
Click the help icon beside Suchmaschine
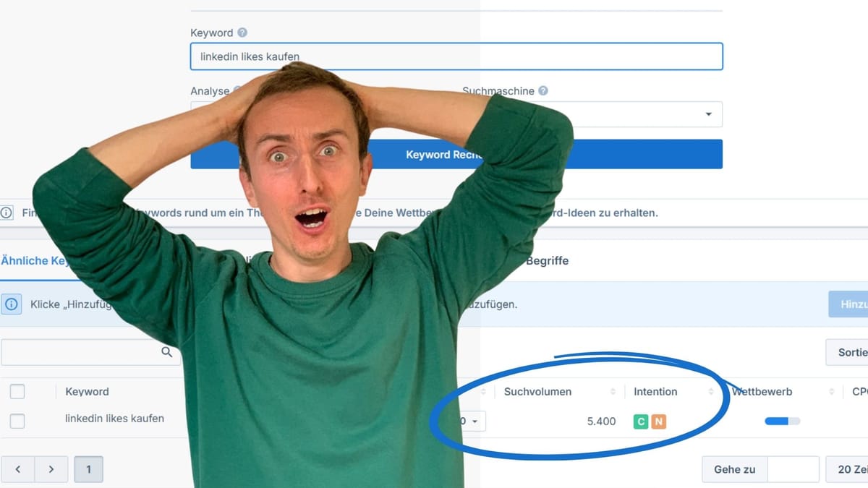point(543,91)
